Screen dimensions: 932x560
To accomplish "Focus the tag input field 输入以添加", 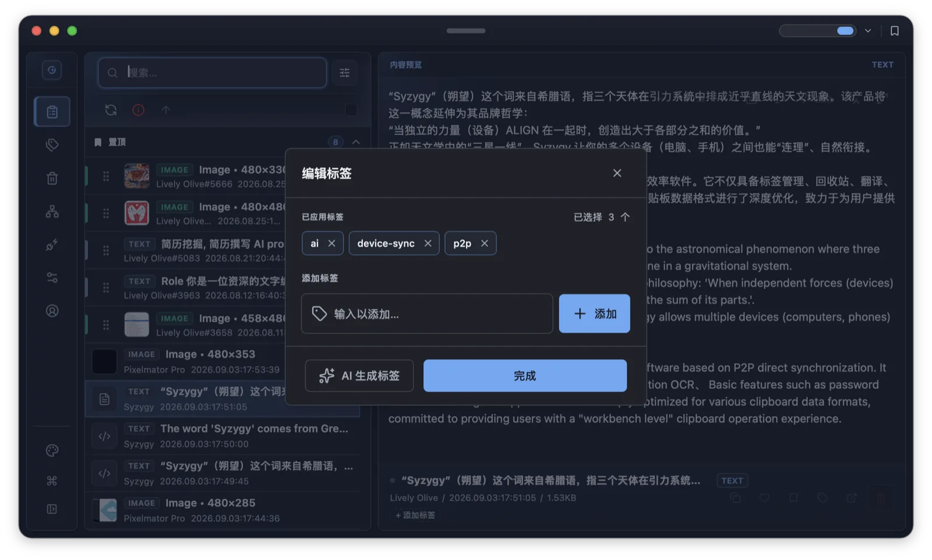I will coord(427,314).
